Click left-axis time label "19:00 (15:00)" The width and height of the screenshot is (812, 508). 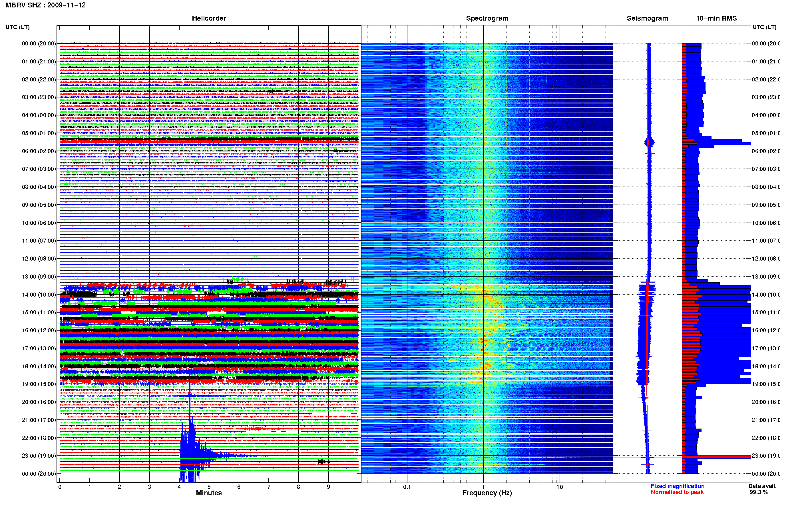point(39,384)
